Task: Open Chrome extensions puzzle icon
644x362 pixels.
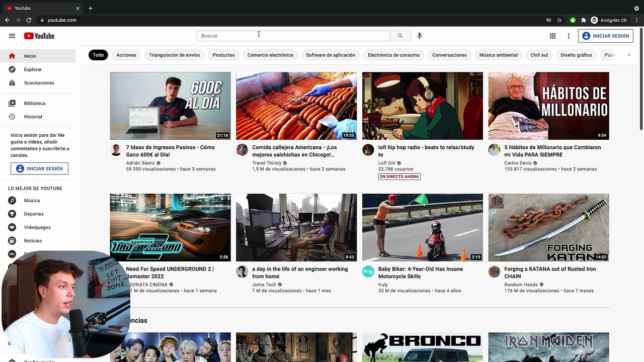Action: (583, 20)
